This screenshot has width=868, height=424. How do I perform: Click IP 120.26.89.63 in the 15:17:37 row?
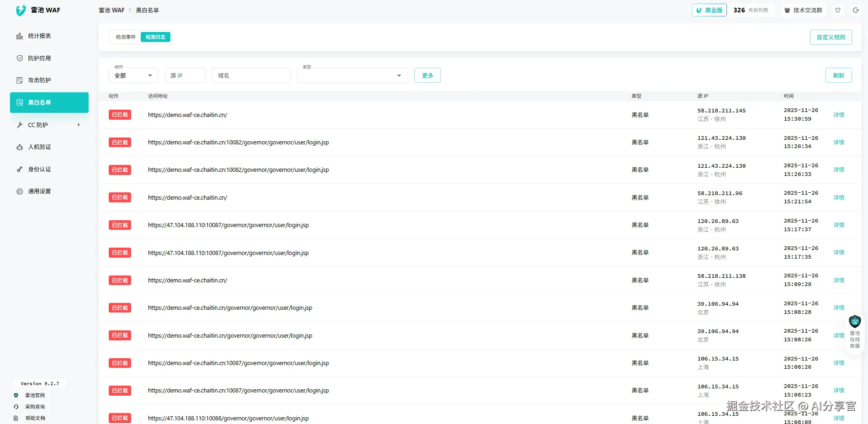pyautogui.click(x=718, y=221)
